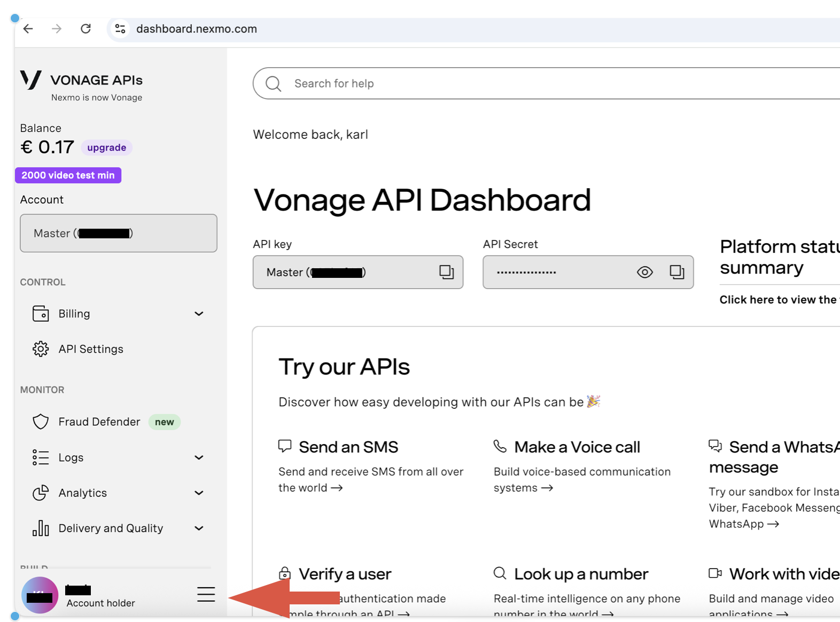Expand the Logs menu chevron
This screenshot has height=622, width=840.
(x=199, y=457)
